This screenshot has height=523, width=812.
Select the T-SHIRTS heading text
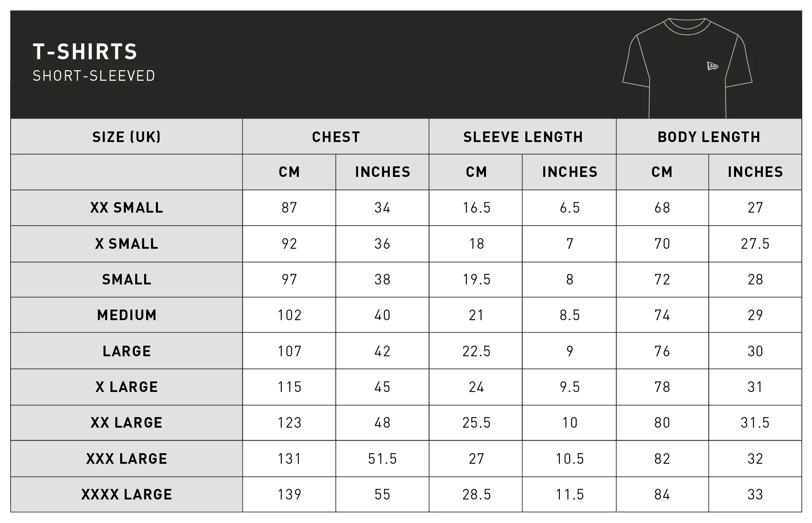pos(85,52)
